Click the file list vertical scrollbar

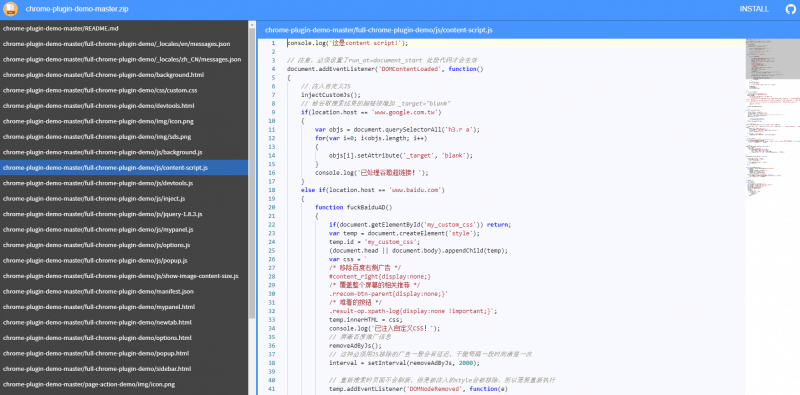click(252, 174)
